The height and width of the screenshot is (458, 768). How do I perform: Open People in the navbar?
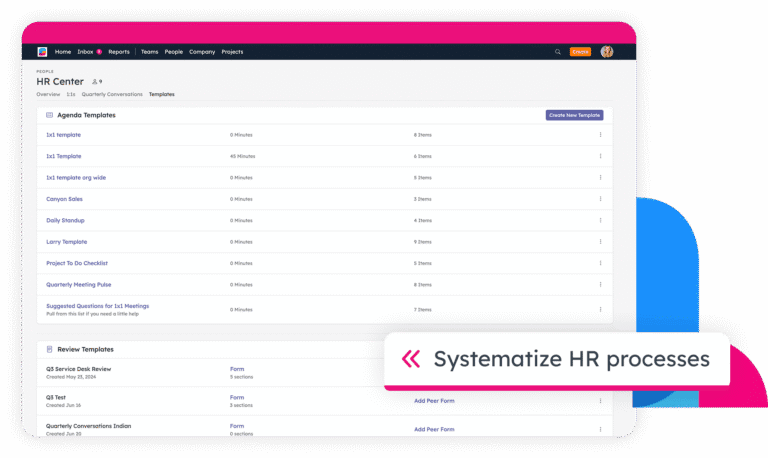coord(173,51)
